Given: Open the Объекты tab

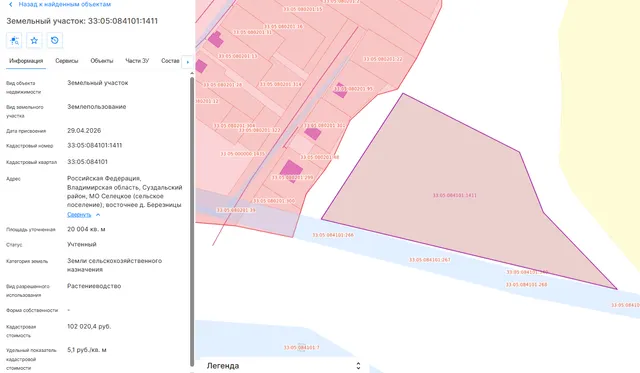Looking at the screenshot, I should pyautogui.click(x=102, y=61).
